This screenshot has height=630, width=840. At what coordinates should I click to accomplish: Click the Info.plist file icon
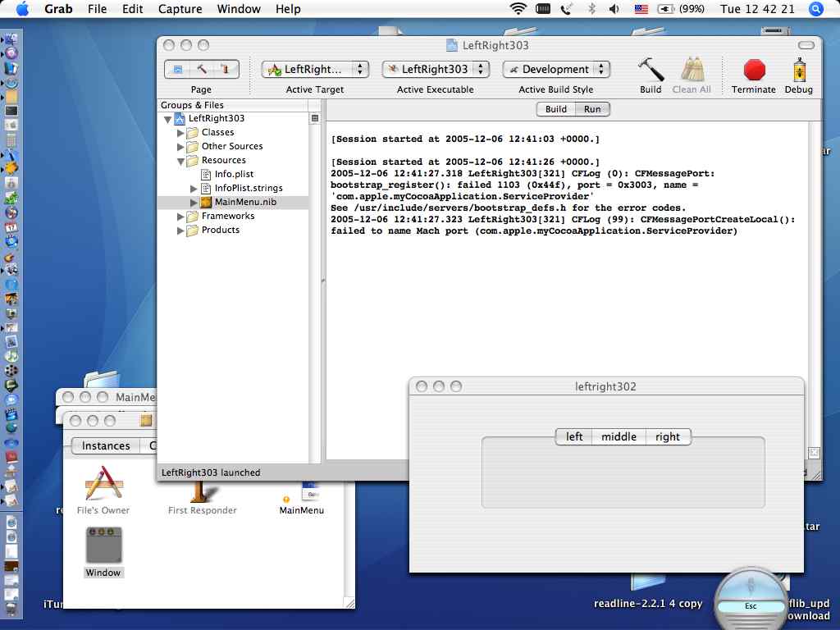click(x=206, y=174)
